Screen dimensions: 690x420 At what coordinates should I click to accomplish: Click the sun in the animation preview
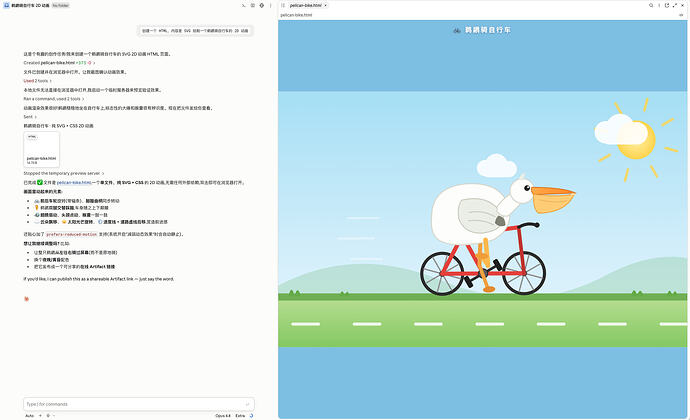point(636,140)
